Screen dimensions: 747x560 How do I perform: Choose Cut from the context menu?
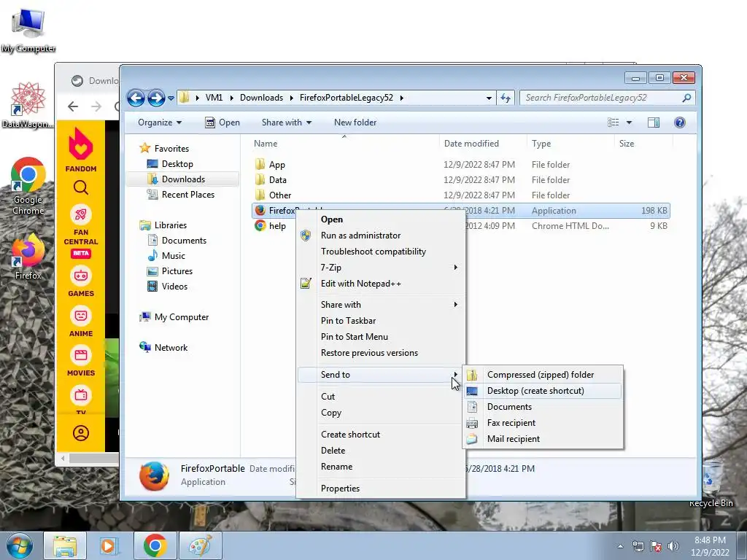coord(381,397)
